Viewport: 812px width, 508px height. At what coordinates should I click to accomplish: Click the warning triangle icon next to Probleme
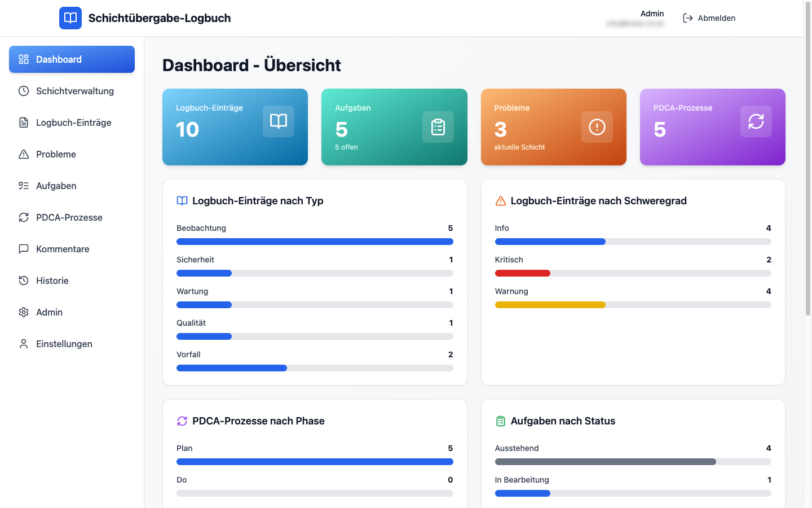(23, 154)
